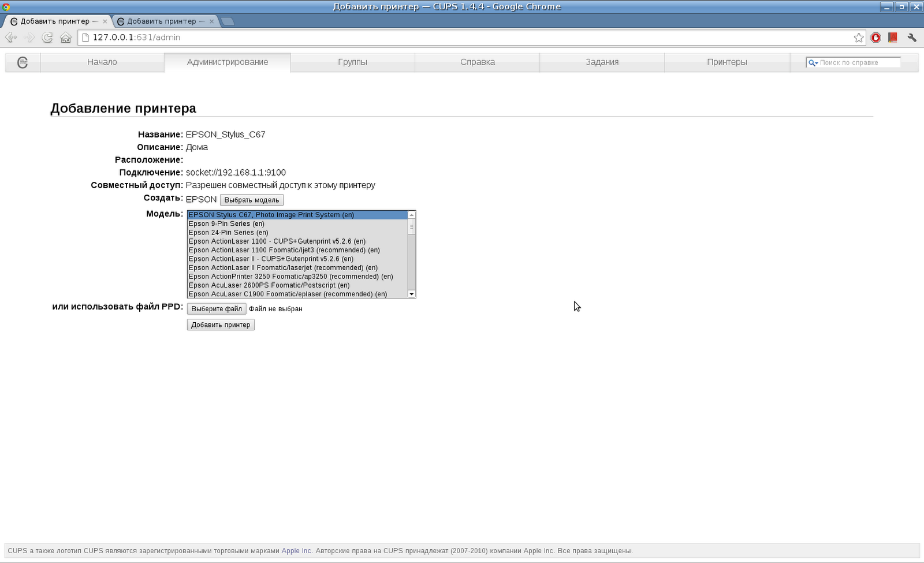Pick 'Epson ActionLaser II Foomatic/laserjet (recommended)'
The image size is (924, 563).
(x=297, y=268)
